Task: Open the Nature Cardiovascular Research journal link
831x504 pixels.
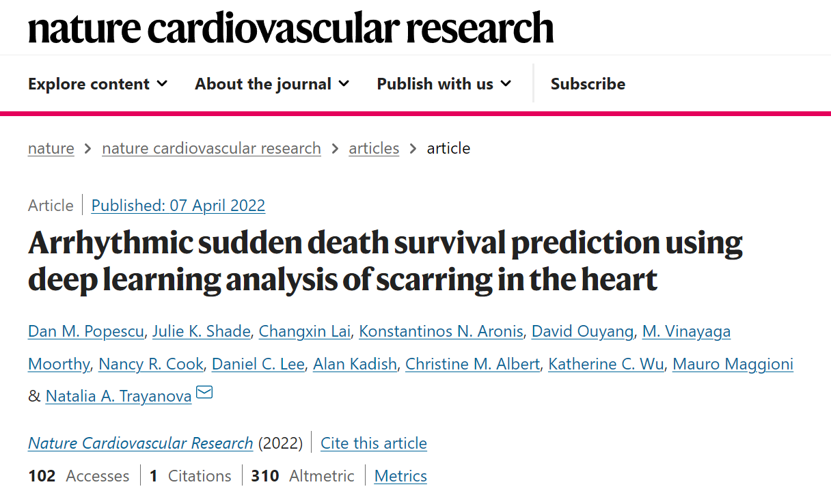Action: (140, 443)
